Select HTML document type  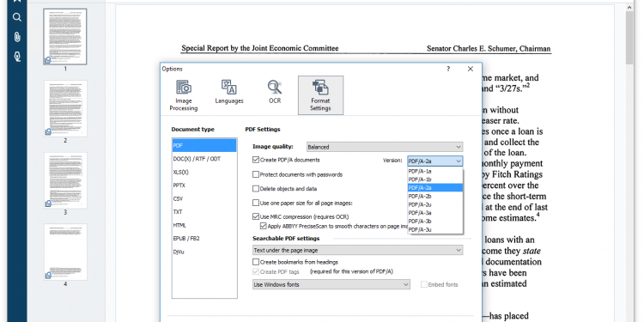204,225
